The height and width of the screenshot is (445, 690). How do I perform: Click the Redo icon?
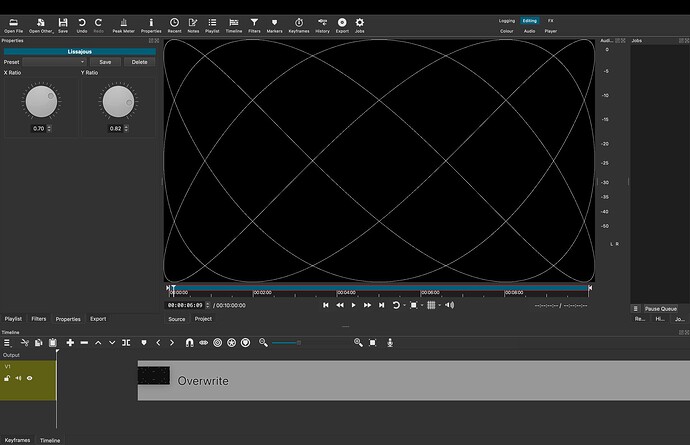click(99, 26)
